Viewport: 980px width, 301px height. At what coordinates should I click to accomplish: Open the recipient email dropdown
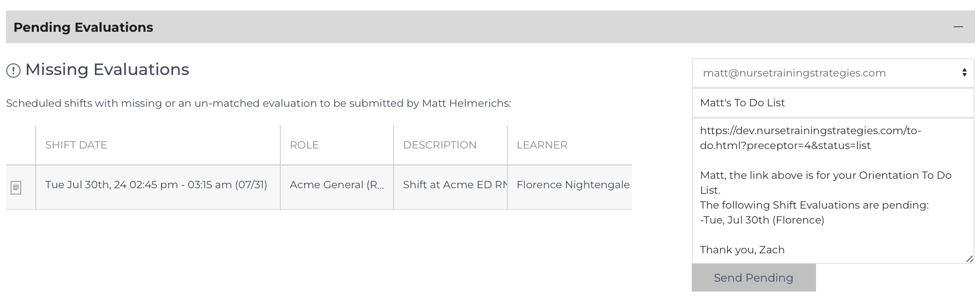(833, 73)
